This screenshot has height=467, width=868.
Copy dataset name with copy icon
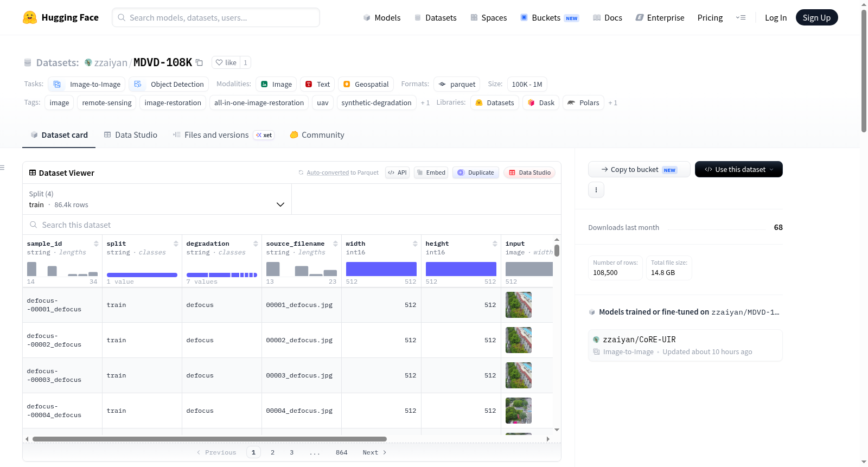click(199, 62)
